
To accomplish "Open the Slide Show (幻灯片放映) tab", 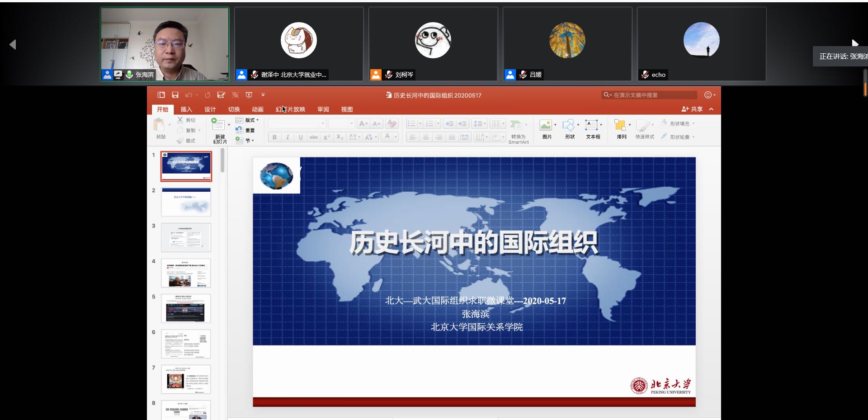I will tap(290, 109).
